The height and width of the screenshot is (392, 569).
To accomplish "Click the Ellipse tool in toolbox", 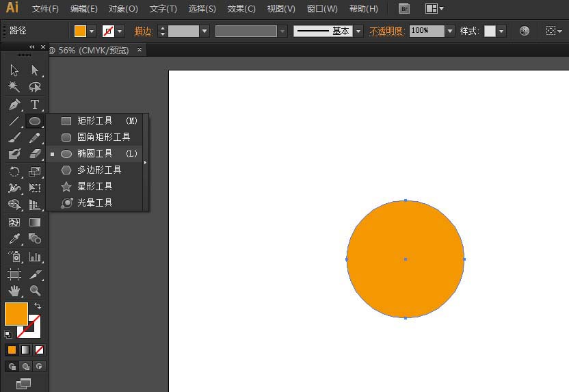I will [x=35, y=121].
